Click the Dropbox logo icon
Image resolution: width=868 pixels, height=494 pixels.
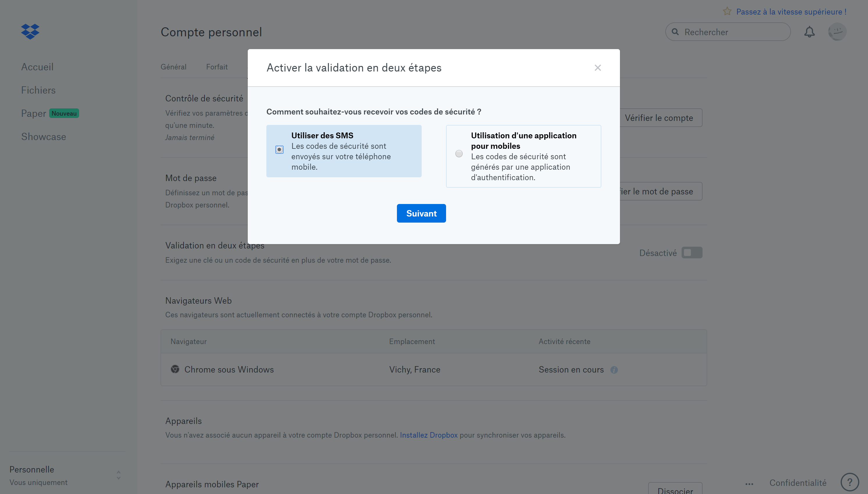pos(30,32)
